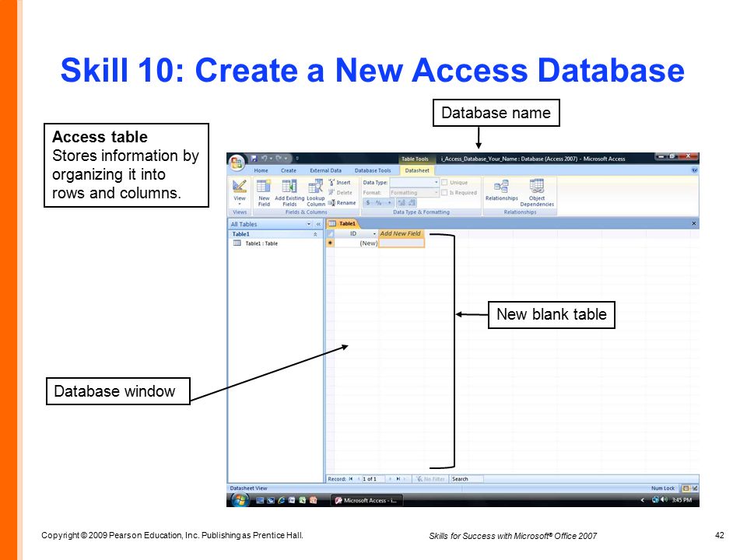Viewport: 747px width, 560px height.
Task: Click the (New) cell in ID column
Action: point(356,243)
